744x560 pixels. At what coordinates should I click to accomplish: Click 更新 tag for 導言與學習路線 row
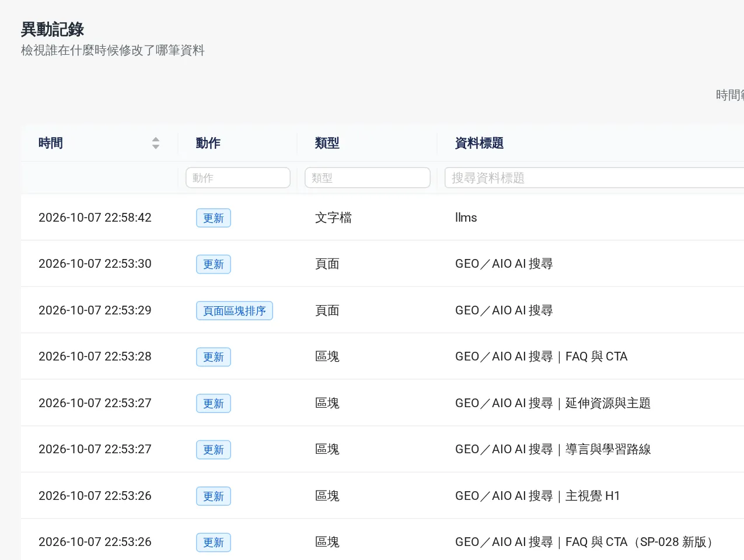[214, 450]
